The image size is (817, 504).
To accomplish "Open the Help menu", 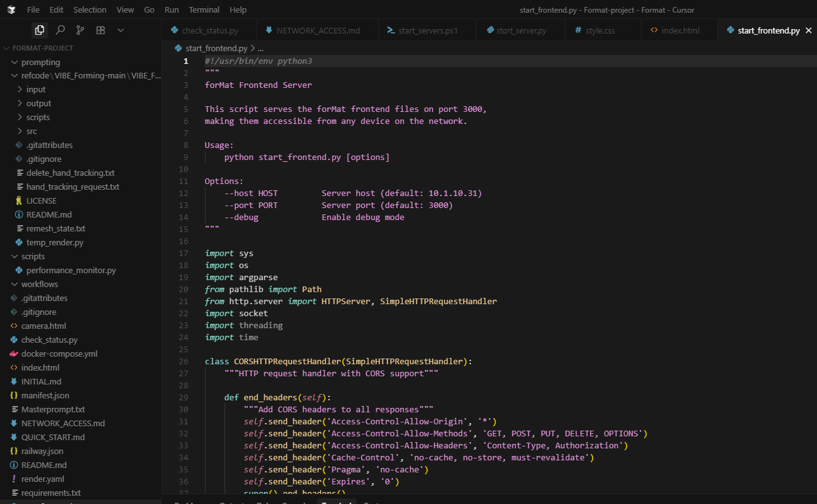I will point(238,10).
